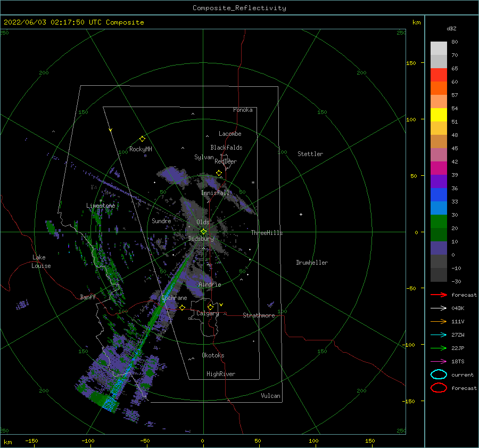The image size is (479, 448).
Task: Click the HighRiver label
Action: click(x=221, y=374)
